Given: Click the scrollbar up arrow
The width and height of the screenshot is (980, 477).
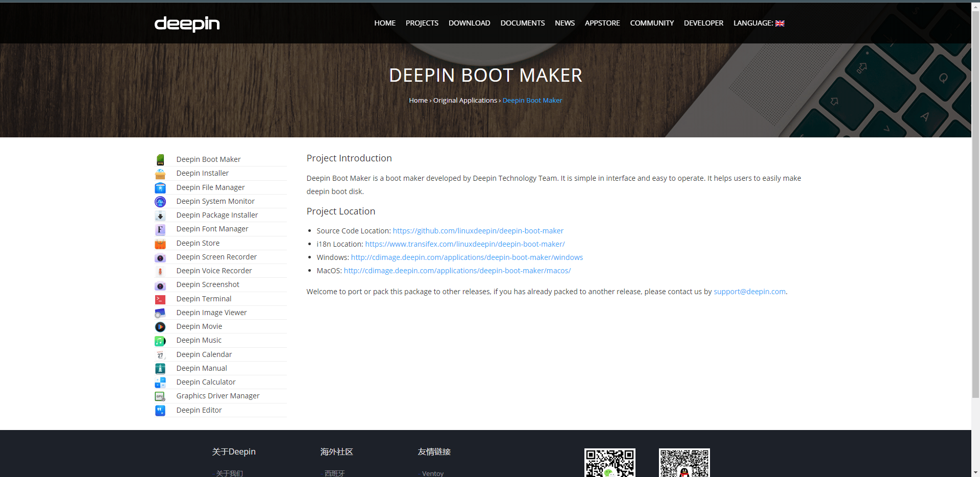Looking at the screenshot, I should click(975, 7).
